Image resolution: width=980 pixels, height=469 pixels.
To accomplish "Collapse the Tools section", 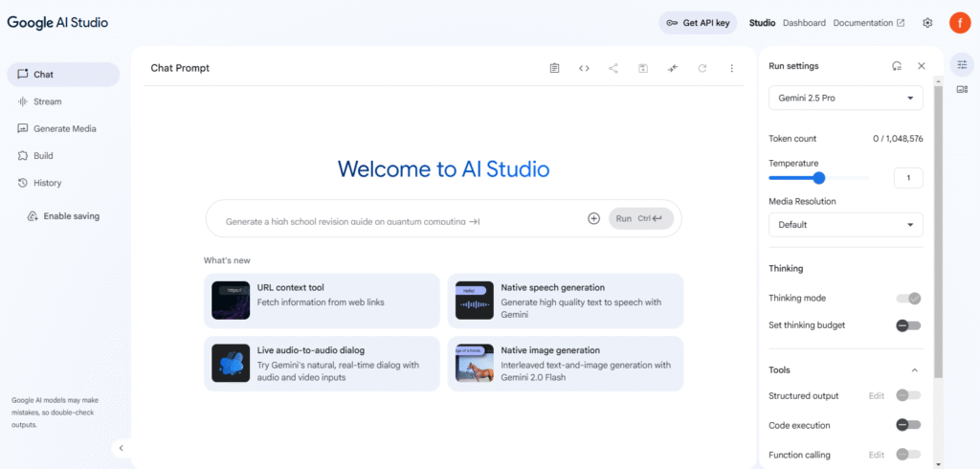I will 914,370.
